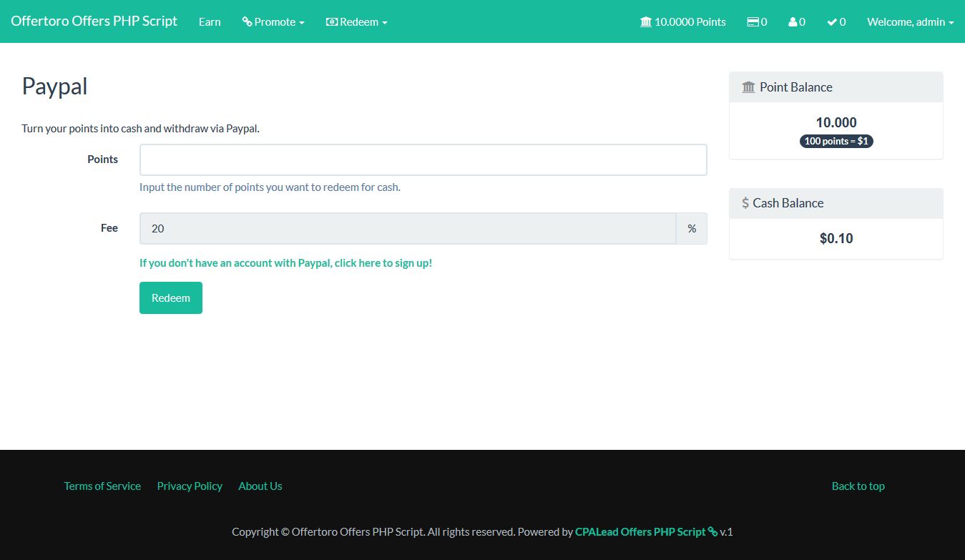This screenshot has width=965, height=560.
Task: Click inside the Points input field
Action: (422, 159)
